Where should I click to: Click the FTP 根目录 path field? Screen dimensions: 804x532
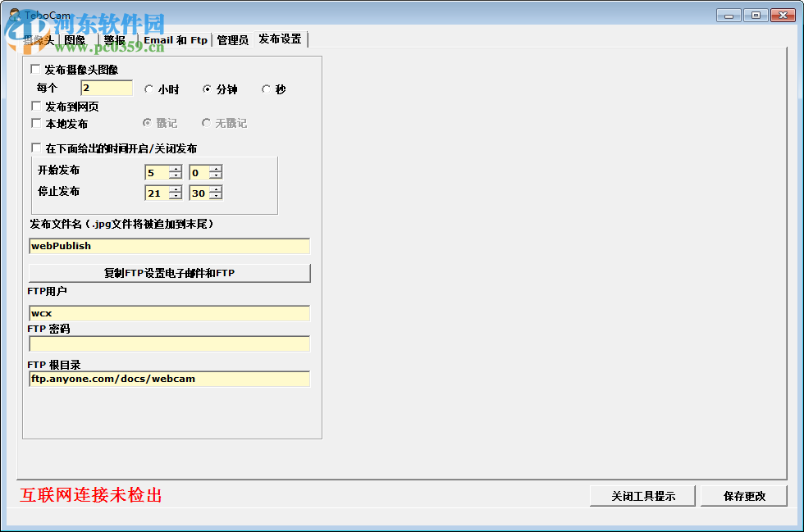click(170, 380)
